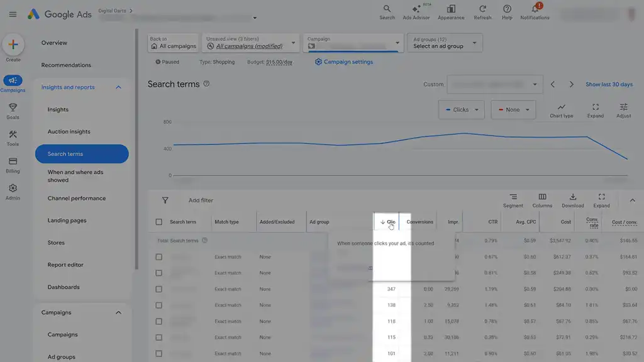Open the Clicks metric dropdown

click(x=461, y=110)
